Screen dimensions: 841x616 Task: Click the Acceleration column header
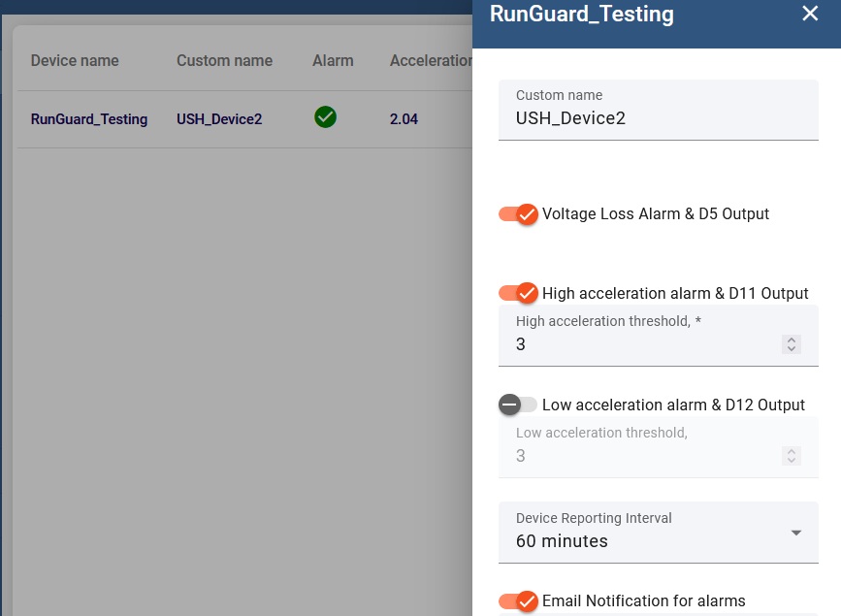(x=431, y=60)
